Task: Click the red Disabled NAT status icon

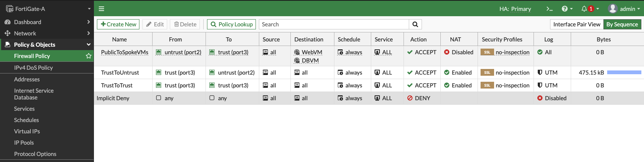Action: tap(447, 52)
